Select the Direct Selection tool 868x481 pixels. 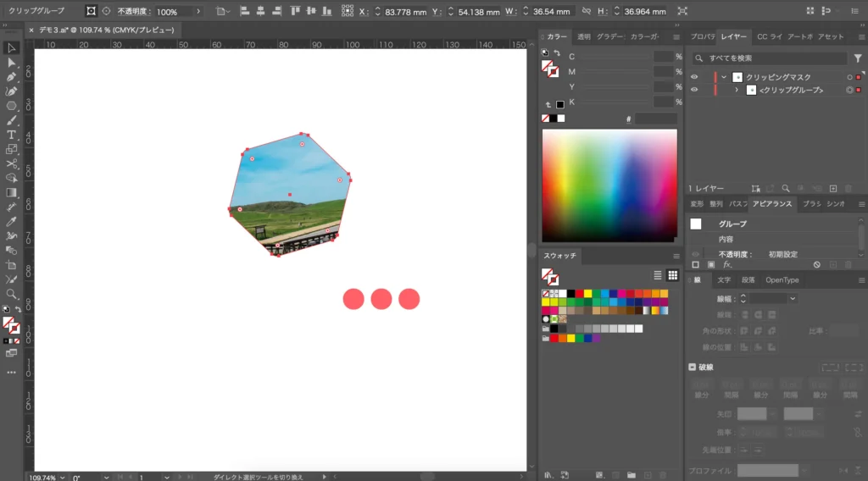click(x=12, y=63)
